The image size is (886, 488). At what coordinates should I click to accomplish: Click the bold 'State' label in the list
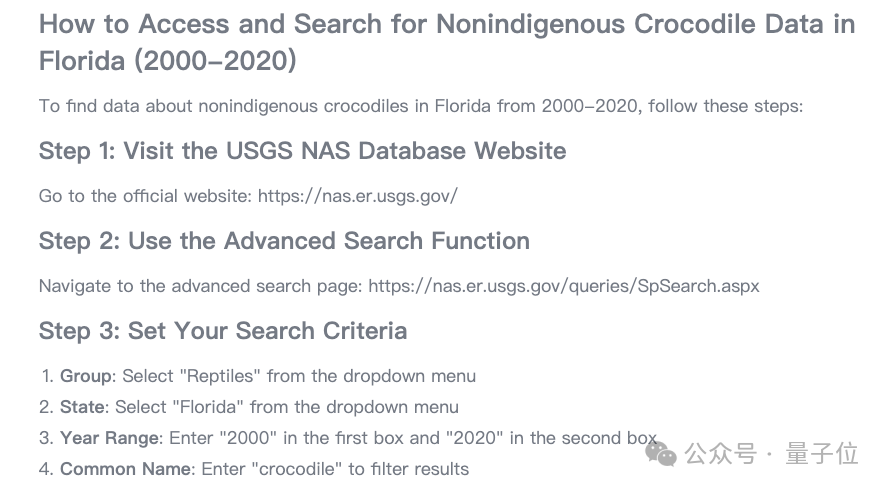coord(82,407)
